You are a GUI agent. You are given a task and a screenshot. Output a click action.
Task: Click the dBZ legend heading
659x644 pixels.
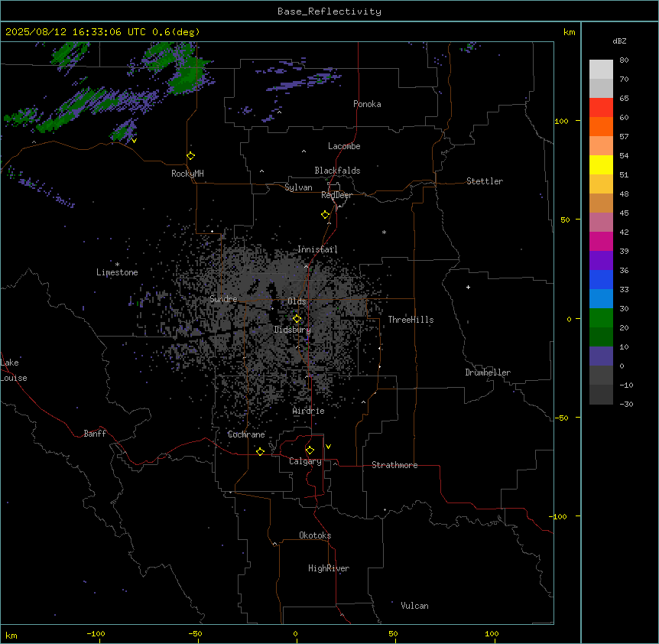[x=619, y=41]
